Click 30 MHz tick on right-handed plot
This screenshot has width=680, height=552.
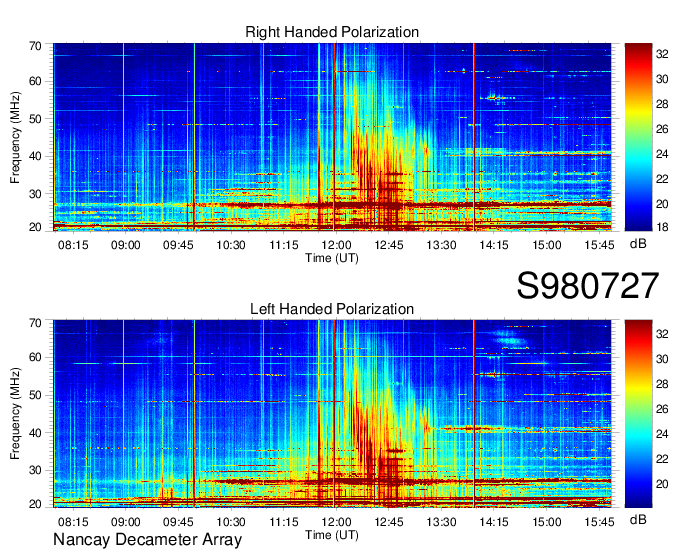click(x=36, y=194)
